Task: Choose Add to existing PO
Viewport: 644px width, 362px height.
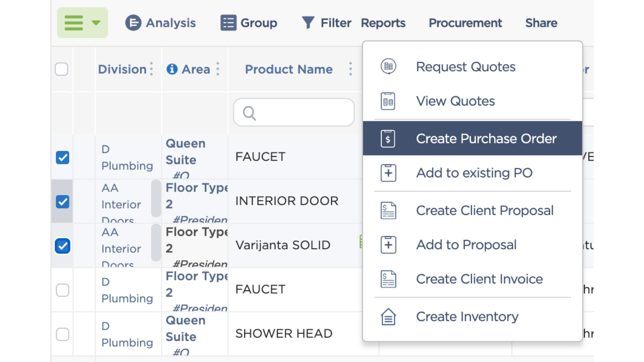Action: (472, 173)
